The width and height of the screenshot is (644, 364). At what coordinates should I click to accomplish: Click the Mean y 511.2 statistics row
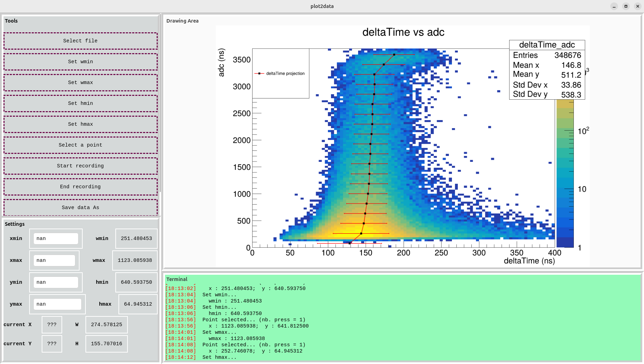pos(547,75)
